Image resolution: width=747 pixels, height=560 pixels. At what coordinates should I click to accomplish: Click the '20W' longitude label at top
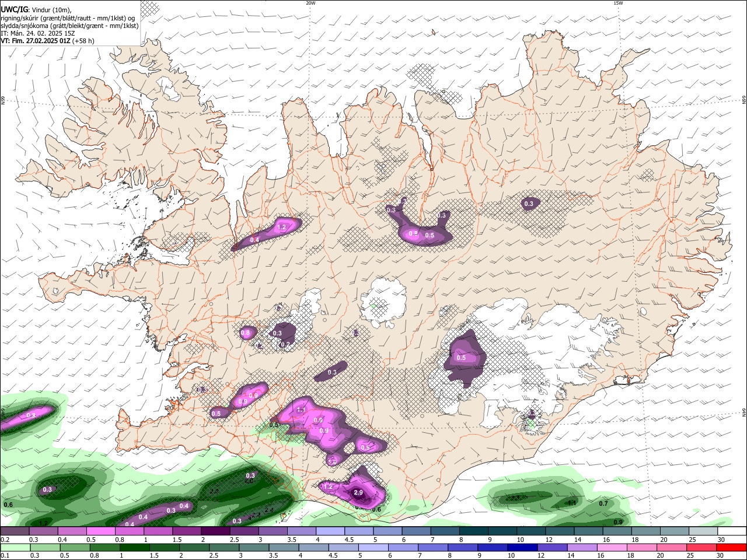click(x=310, y=3)
